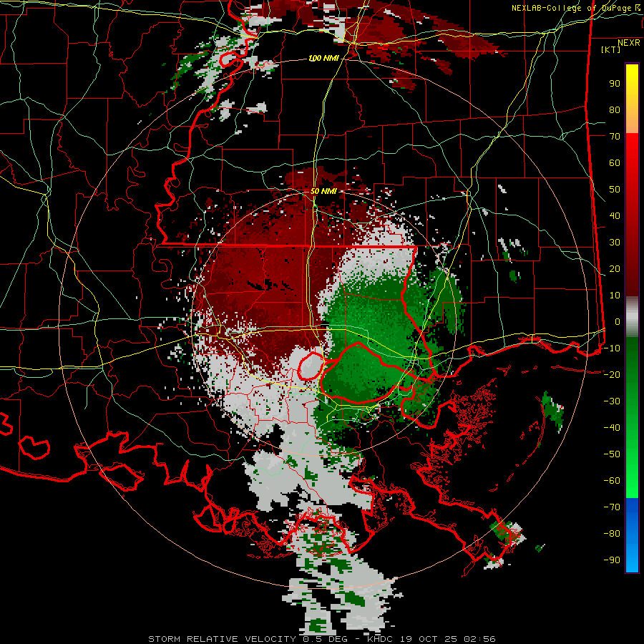Click the 70 value on the velocity scale
This screenshot has height=644, width=644.
pyautogui.click(x=615, y=137)
